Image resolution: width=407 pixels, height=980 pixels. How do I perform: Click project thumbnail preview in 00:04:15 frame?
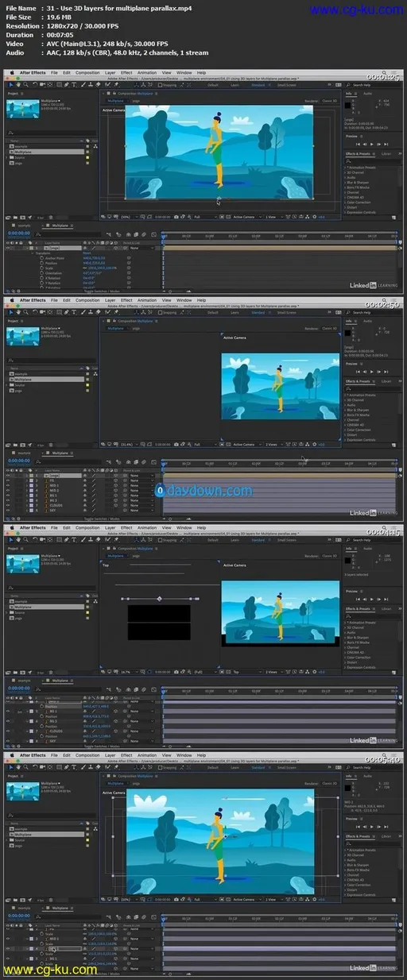coord(22,562)
